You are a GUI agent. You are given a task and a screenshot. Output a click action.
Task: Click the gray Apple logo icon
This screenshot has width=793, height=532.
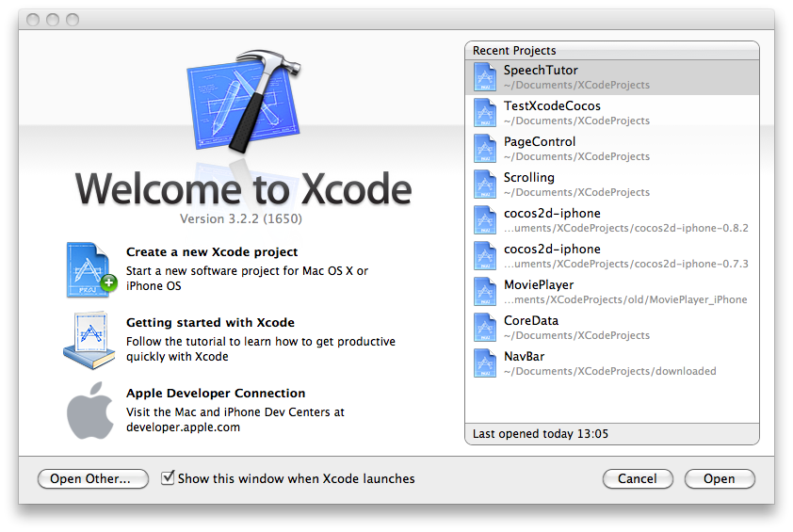coord(90,411)
